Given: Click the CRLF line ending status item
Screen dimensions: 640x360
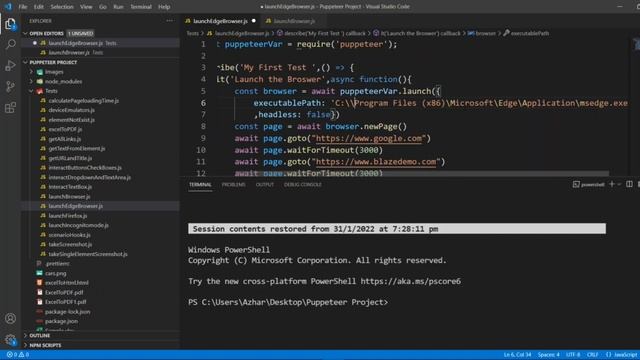Looking at the screenshot, I should pos(593,355).
